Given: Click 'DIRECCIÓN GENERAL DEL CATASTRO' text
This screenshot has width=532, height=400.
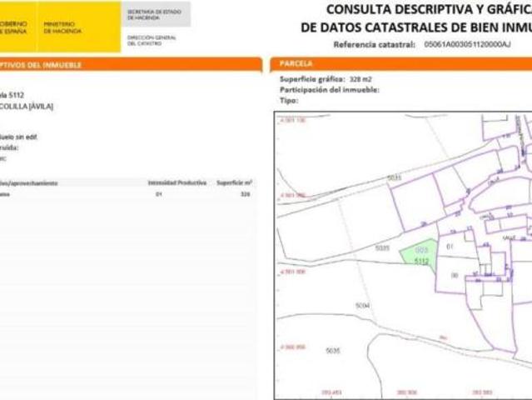Looking at the screenshot, I should point(152,40).
